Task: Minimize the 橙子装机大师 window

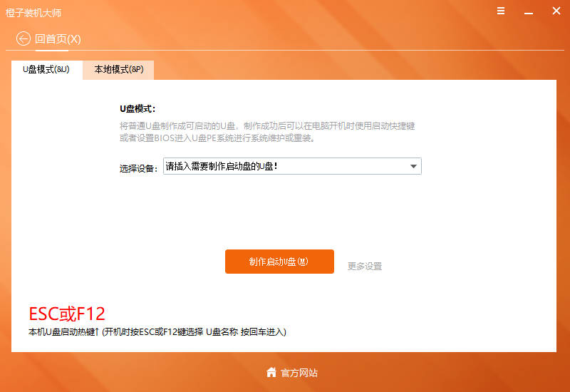Action: tap(528, 13)
